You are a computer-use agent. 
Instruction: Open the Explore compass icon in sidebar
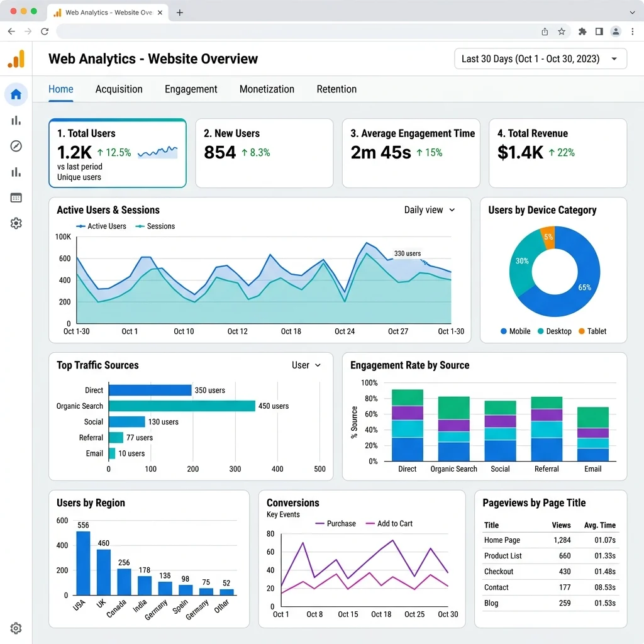16,146
